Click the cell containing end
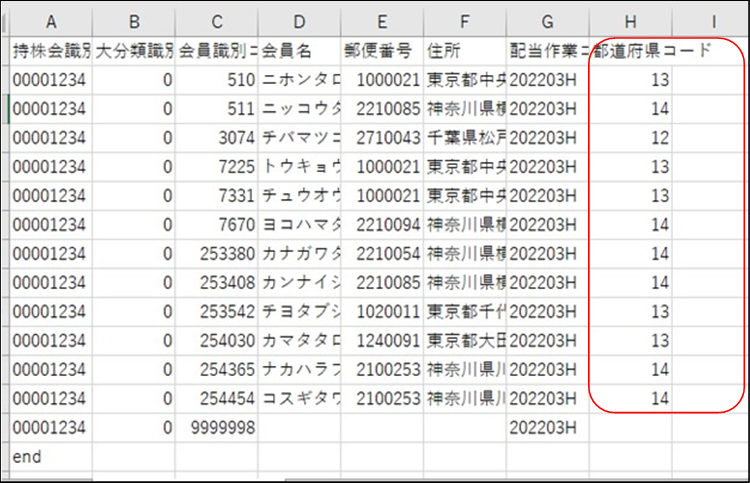This screenshot has height=483, width=750. click(51, 457)
